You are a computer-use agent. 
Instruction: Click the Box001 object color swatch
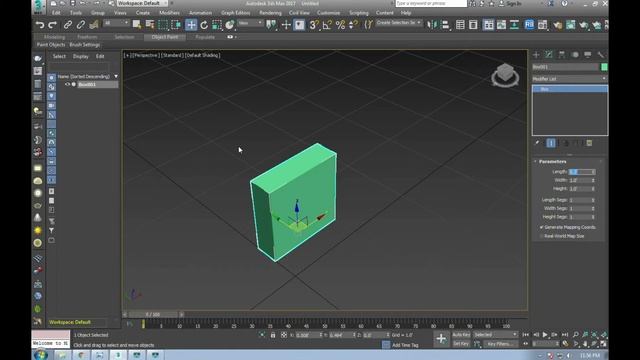click(x=604, y=67)
